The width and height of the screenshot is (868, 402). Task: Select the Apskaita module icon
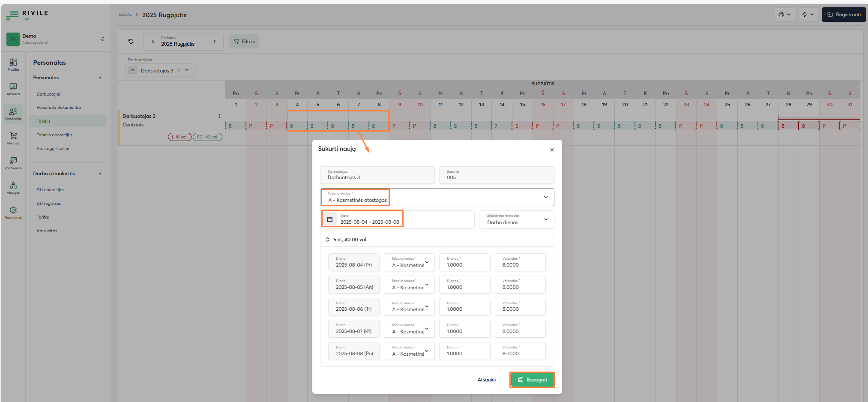coord(13,89)
